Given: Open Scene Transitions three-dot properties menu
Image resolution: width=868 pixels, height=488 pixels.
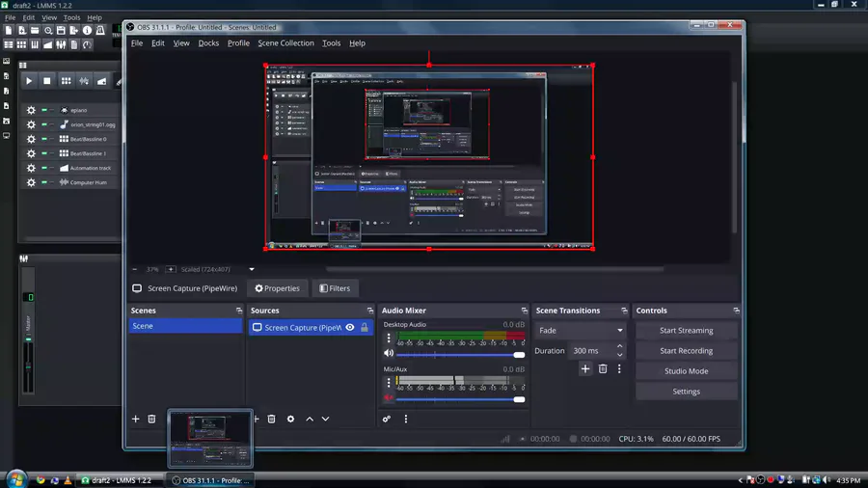Looking at the screenshot, I should (619, 368).
